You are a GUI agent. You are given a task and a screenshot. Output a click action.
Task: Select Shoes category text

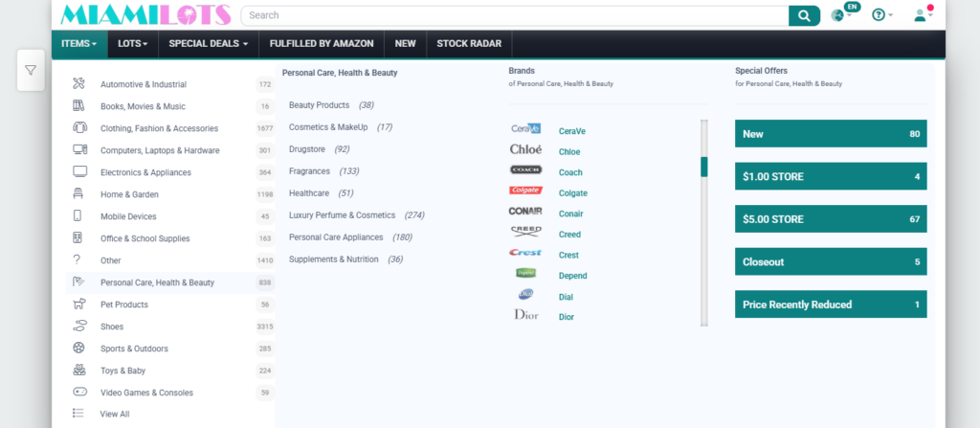pos(112,327)
